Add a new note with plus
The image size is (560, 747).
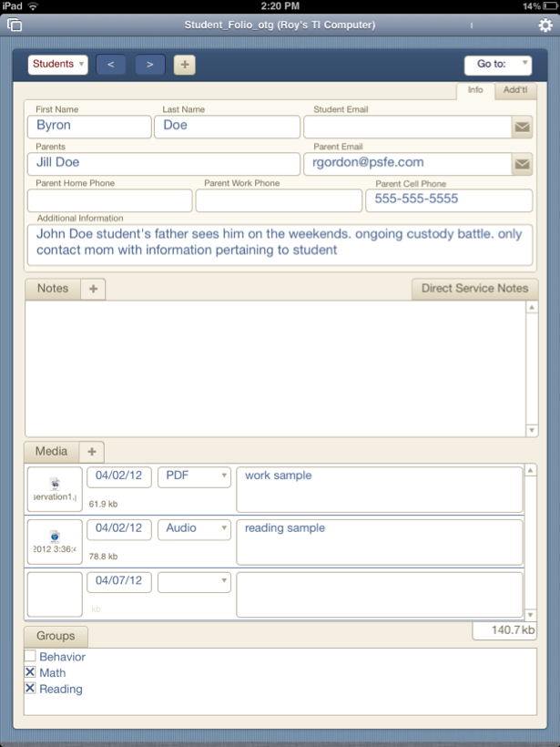[93, 289]
